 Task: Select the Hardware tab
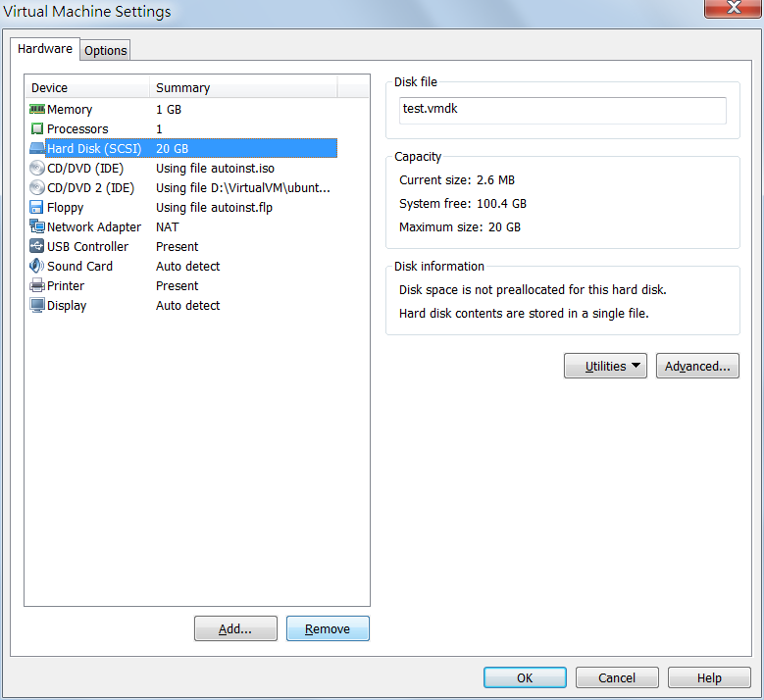45,49
